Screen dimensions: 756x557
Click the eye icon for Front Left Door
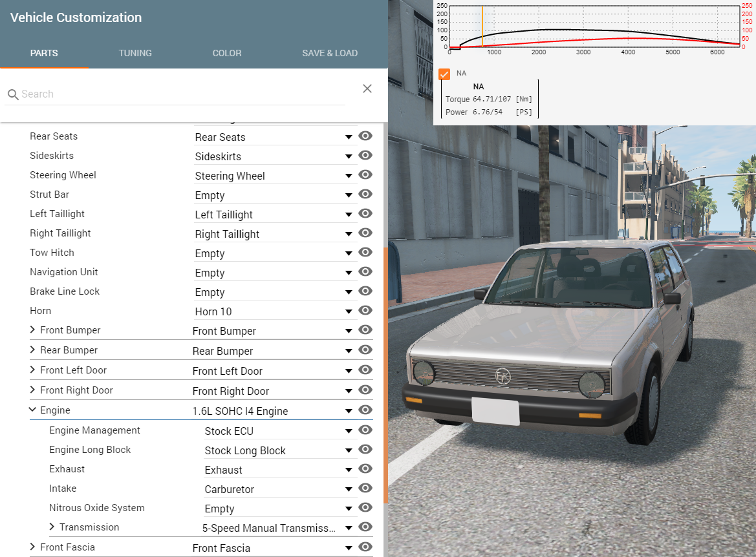click(x=365, y=370)
